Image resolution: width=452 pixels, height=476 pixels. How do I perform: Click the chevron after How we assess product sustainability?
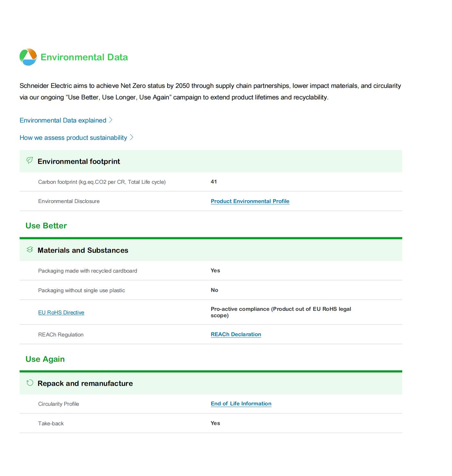point(132,137)
